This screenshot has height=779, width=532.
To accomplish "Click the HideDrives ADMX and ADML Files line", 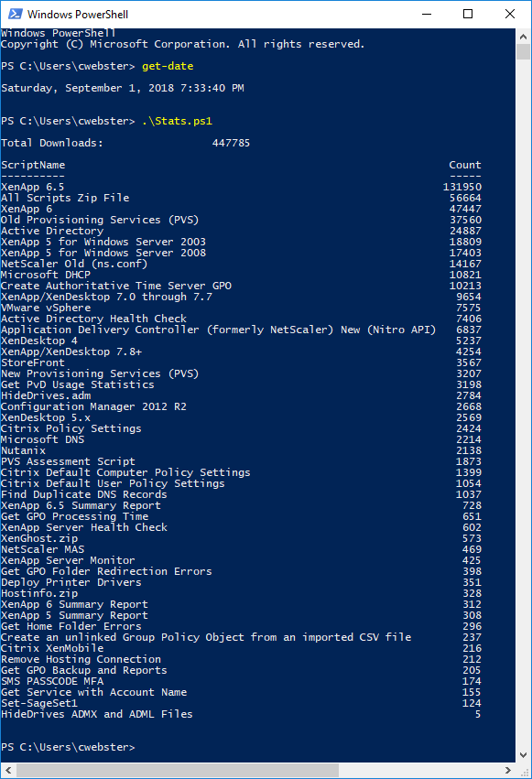I will tap(96, 714).
